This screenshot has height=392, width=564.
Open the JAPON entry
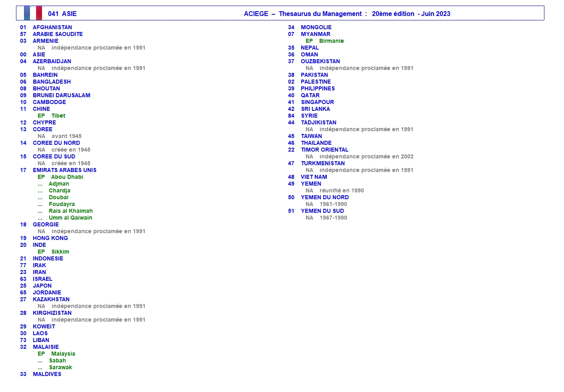pos(42,286)
